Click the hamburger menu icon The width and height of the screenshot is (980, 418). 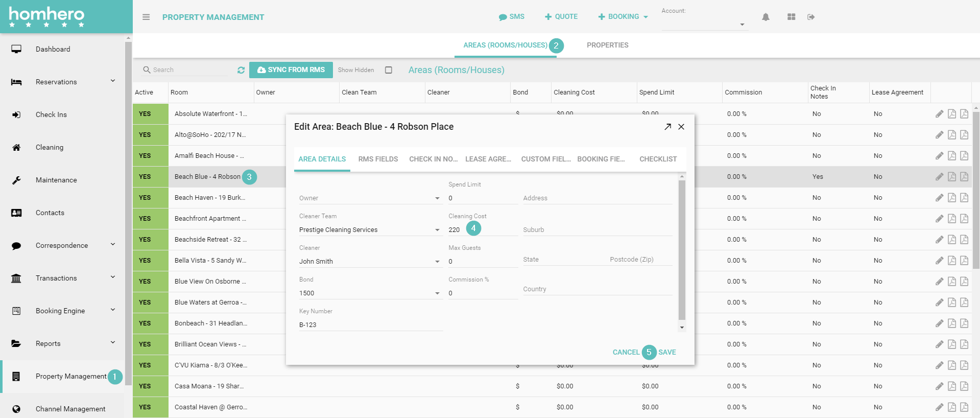click(146, 17)
